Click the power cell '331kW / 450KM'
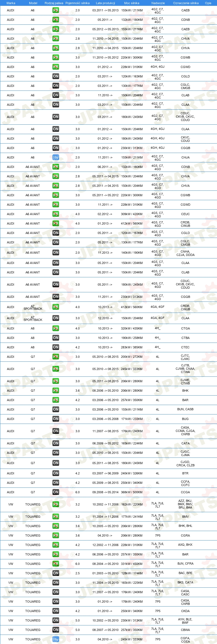 [x=132, y=564]
